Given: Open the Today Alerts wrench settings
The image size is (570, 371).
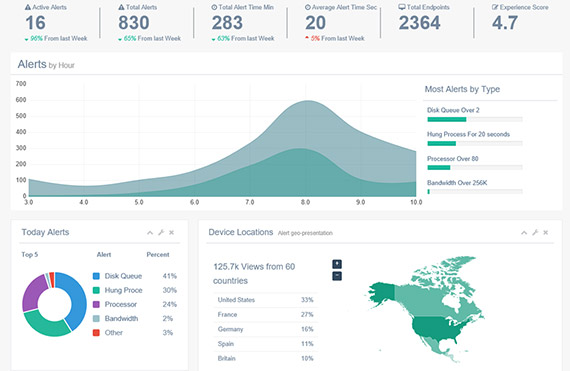Looking at the screenshot, I should 161,233.
